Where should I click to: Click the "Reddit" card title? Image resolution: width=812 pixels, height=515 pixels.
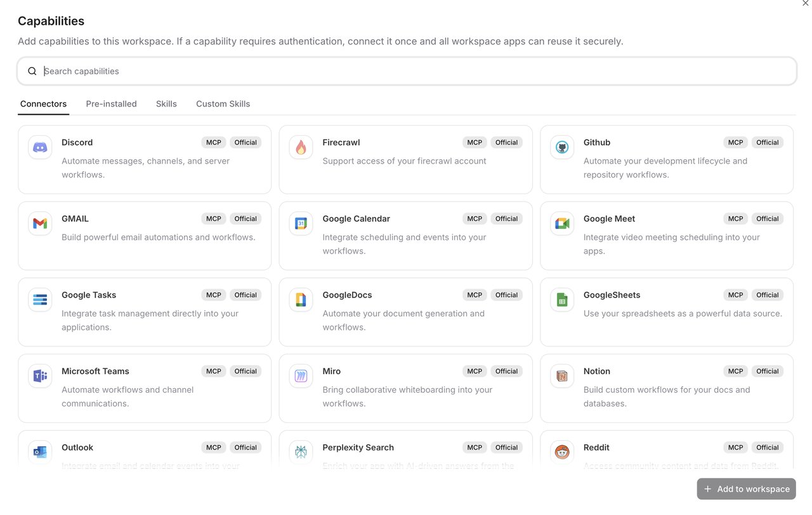coord(597,447)
